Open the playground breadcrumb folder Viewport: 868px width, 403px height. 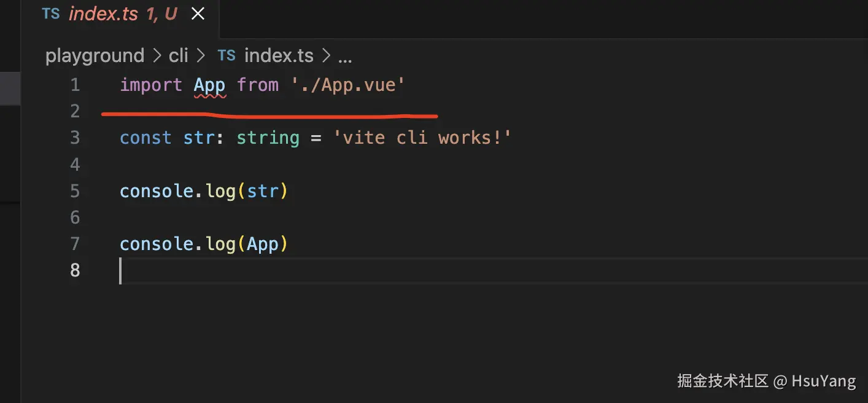pyautogui.click(x=95, y=56)
